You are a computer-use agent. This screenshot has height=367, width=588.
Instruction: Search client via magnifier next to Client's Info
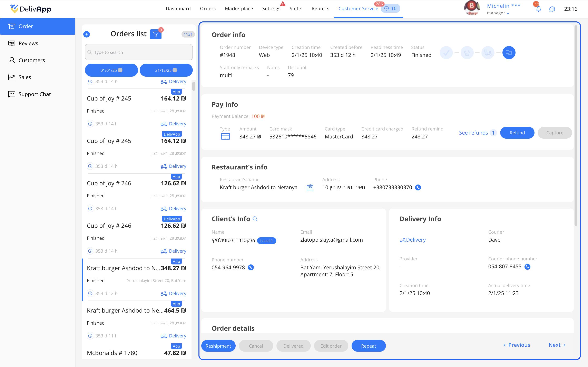click(255, 219)
